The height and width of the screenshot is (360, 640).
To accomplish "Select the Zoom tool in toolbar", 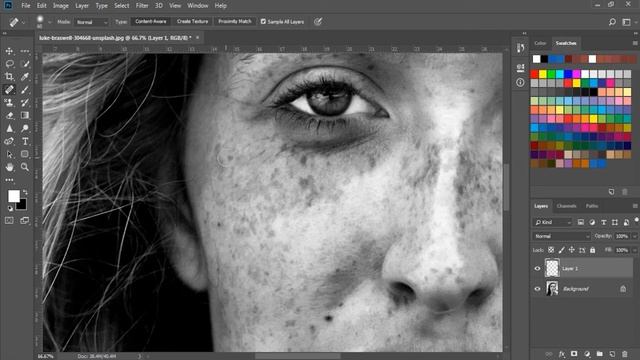I will [25, 167].
